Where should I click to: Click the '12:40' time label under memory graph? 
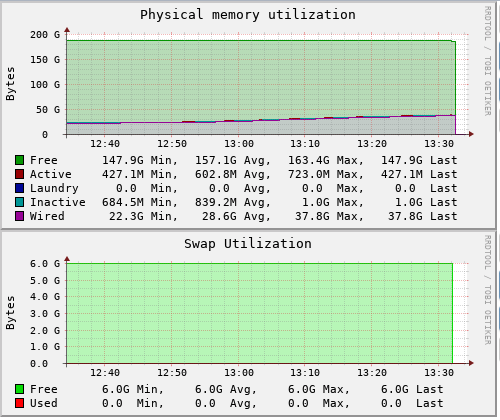(105, 144)
